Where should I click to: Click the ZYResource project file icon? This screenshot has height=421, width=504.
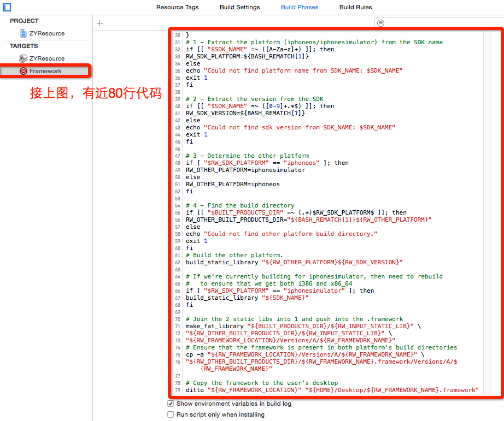click(23, 33)
